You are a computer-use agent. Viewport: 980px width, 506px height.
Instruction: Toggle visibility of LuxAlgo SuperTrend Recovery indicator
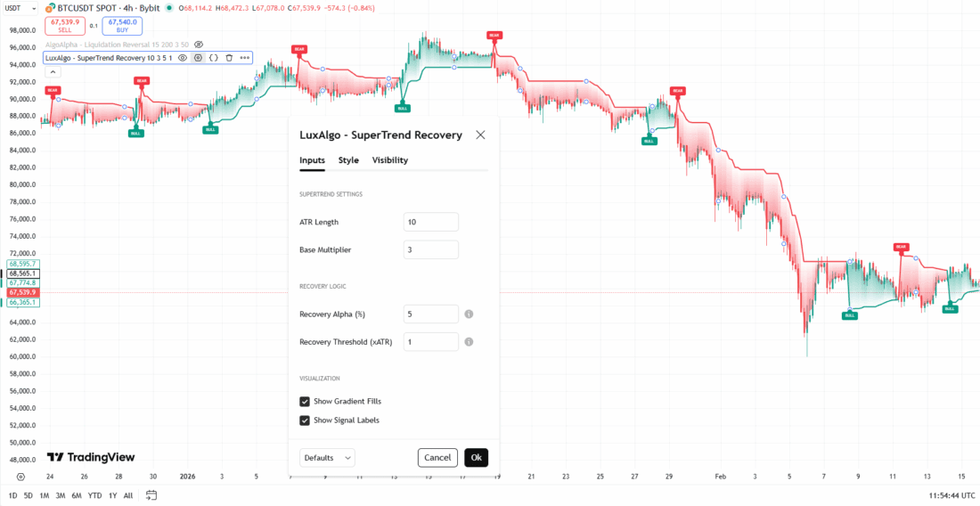coord(182,57)
